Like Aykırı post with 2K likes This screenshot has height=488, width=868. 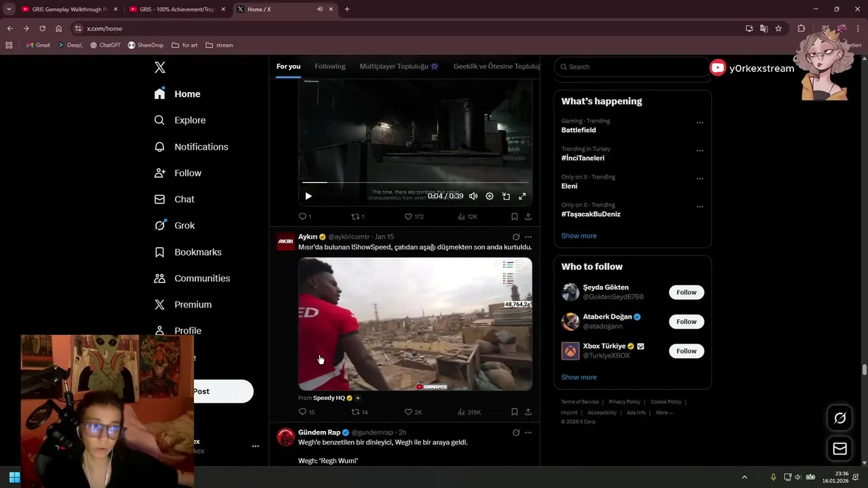pyautogui.click(x=413, y=411)
